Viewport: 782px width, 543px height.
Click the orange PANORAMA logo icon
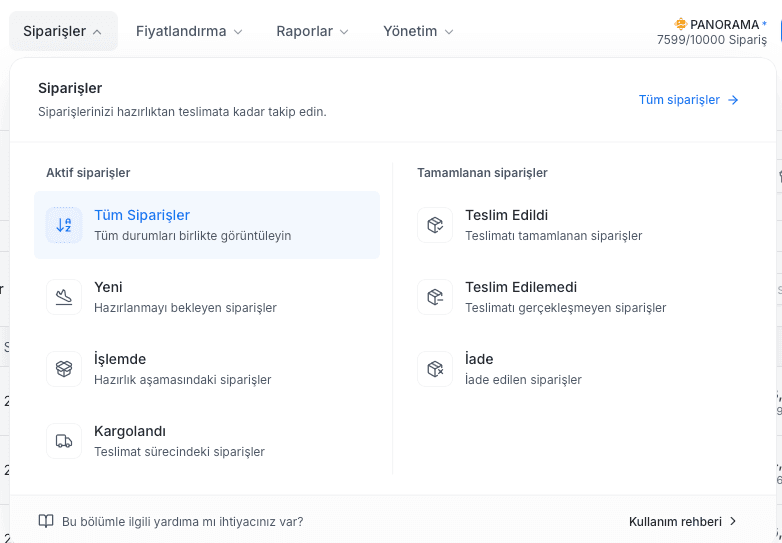tap(680, 24)
